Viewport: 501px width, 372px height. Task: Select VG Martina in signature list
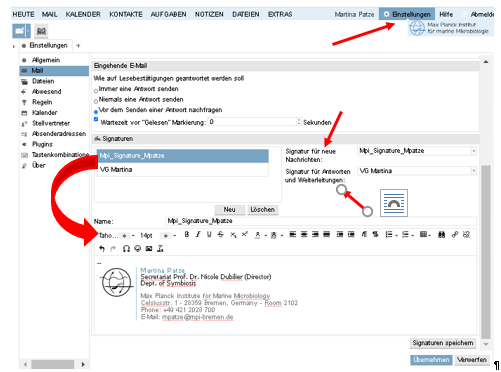[182, 170]
